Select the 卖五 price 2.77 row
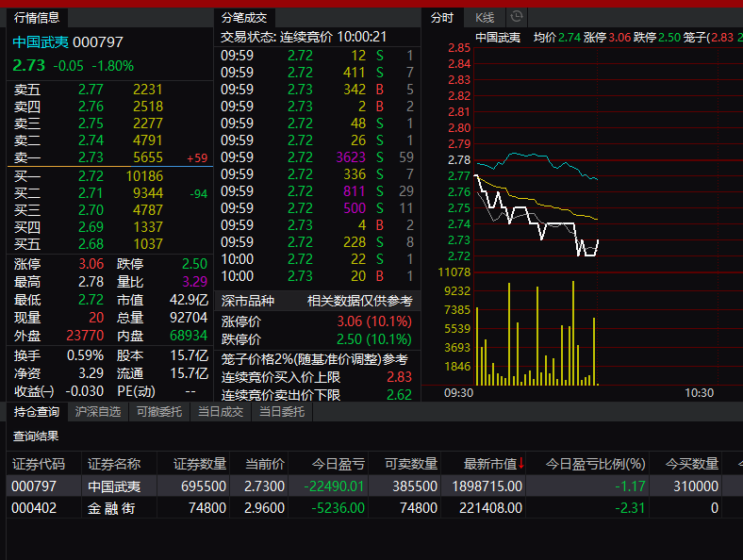Image resolution: width=743 pixels, height=560 pixels. 110,90
